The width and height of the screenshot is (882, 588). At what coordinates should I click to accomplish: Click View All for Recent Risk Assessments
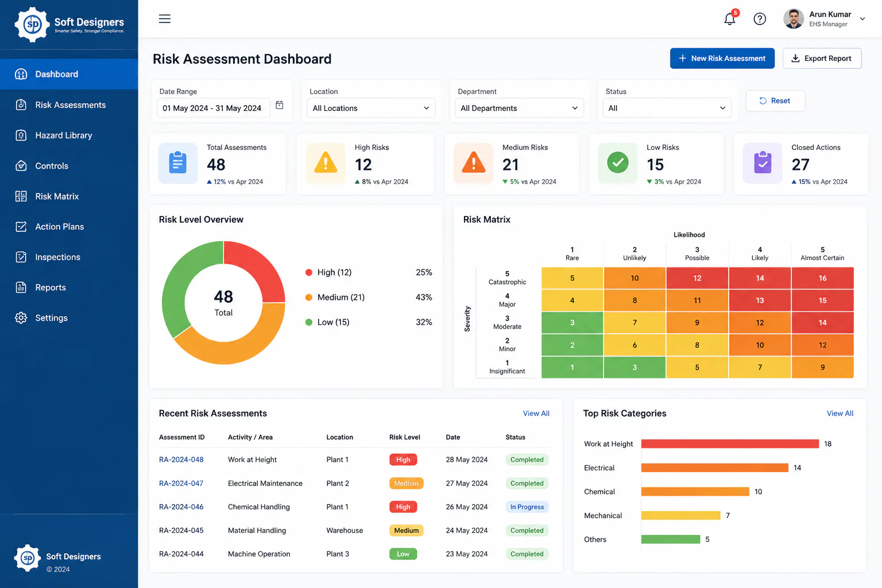(536, 413)
